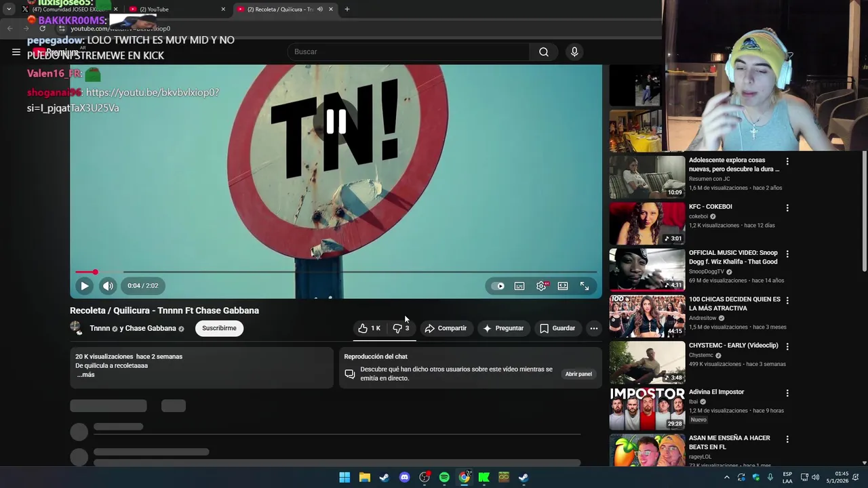The image size is (868, 488).
Task: Click Abrir panel for chat replay
Action: tap(578, 374)
